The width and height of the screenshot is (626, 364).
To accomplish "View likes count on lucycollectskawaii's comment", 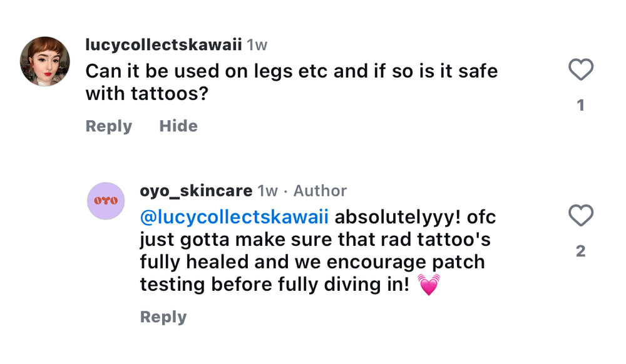I will 580,105.
